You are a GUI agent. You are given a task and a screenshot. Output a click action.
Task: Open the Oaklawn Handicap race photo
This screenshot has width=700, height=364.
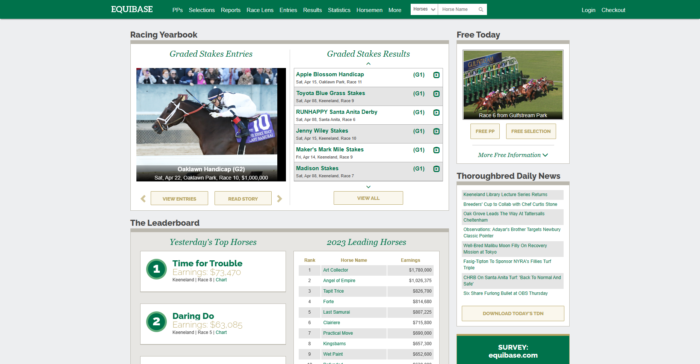pyautogui.click(x=211, y=125)
